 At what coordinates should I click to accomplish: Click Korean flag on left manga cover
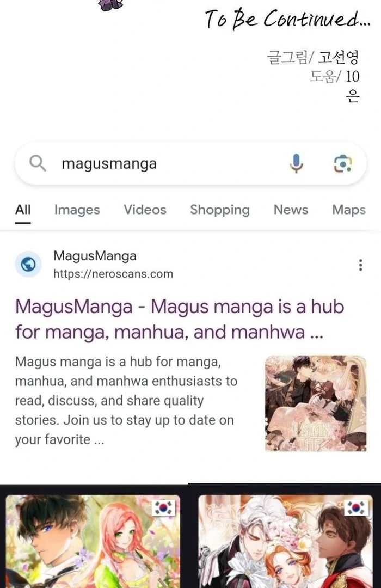pyautogui.click(x=164, y=508)
